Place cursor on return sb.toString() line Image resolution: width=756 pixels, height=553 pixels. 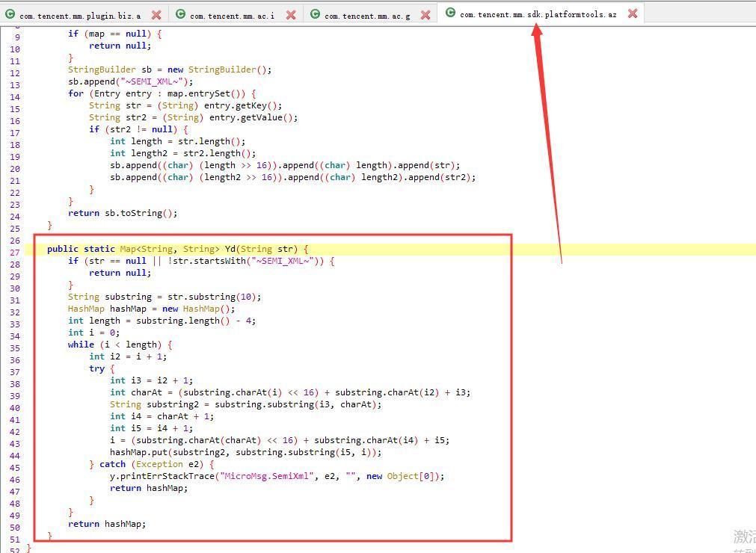(123, 213)
